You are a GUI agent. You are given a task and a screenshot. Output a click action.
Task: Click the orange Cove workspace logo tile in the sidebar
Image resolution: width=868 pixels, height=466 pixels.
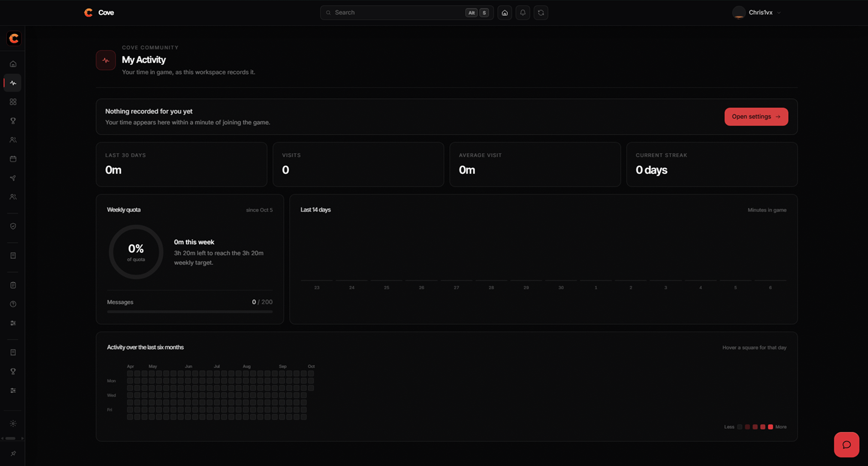tap(14, 38)
